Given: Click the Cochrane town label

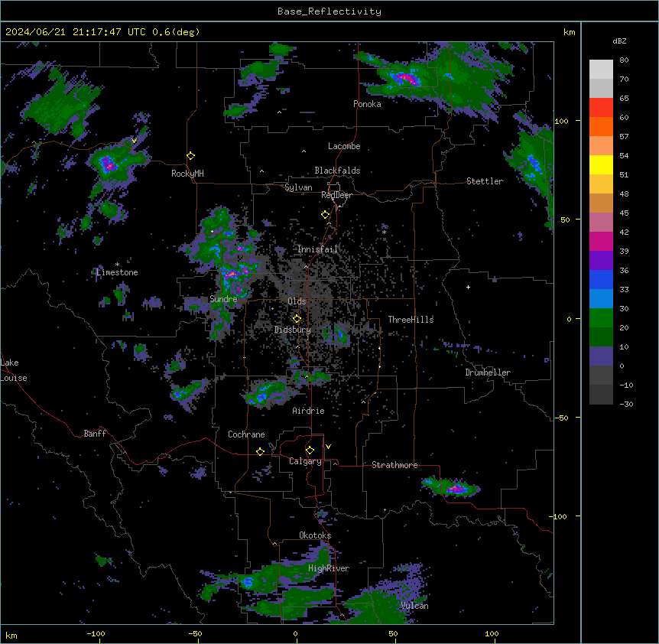Looking at the screenshot, I should [x=246, y=434].
